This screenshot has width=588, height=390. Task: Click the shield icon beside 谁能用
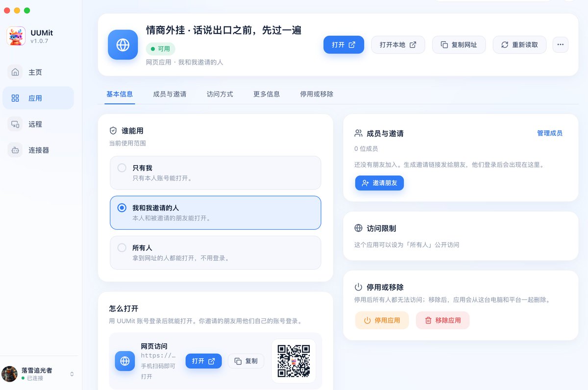point(113,131)
